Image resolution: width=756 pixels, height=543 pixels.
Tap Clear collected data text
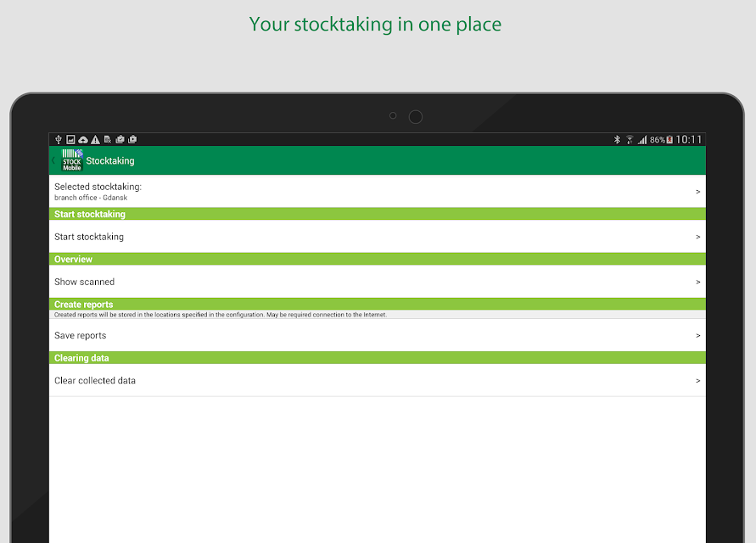tap(95, 380)
